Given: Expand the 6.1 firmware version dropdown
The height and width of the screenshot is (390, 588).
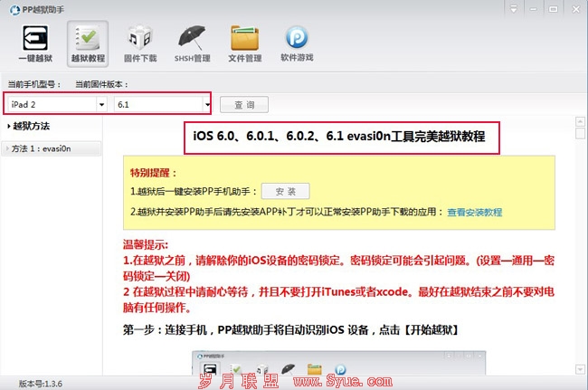Looking at the screenshot, I should (x=207, y=105).
